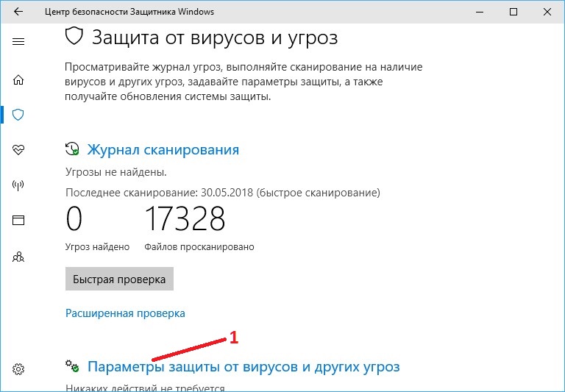Viewport: 565px width, 392px height.
Task: Open the Расширенная проверка link
Action: [125, 313]
